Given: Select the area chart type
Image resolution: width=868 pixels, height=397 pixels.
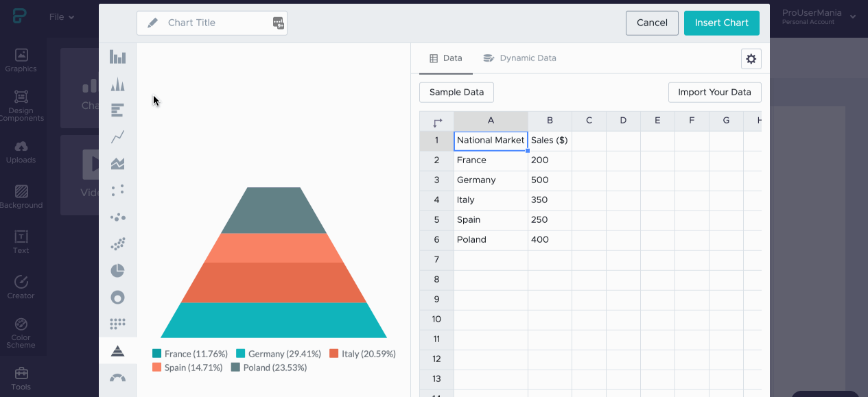Looking at the screenshot, I should click(x=117, y=164).
